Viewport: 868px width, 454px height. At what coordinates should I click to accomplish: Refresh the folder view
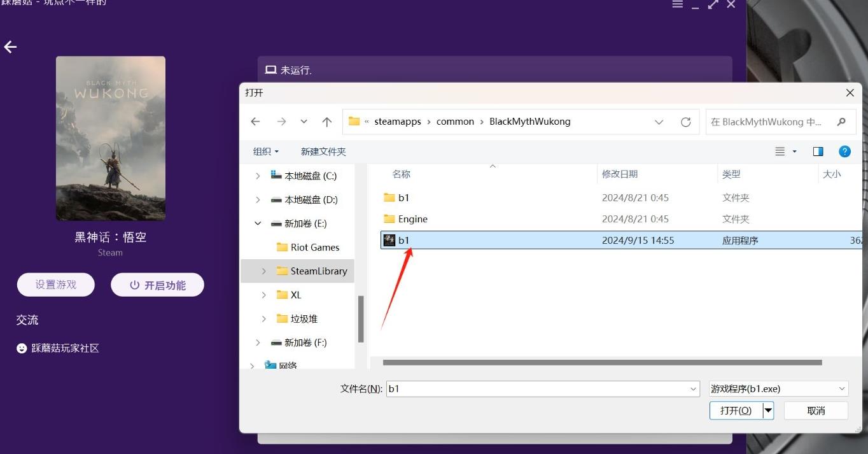(685, 122)
